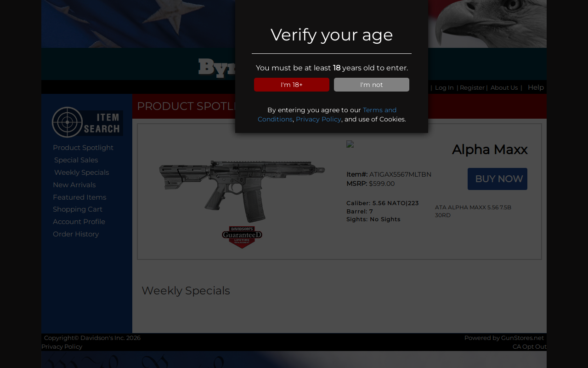Click the CA Opt Out link
The height and width of the screenshot is (368, 588).
[530, 347]
